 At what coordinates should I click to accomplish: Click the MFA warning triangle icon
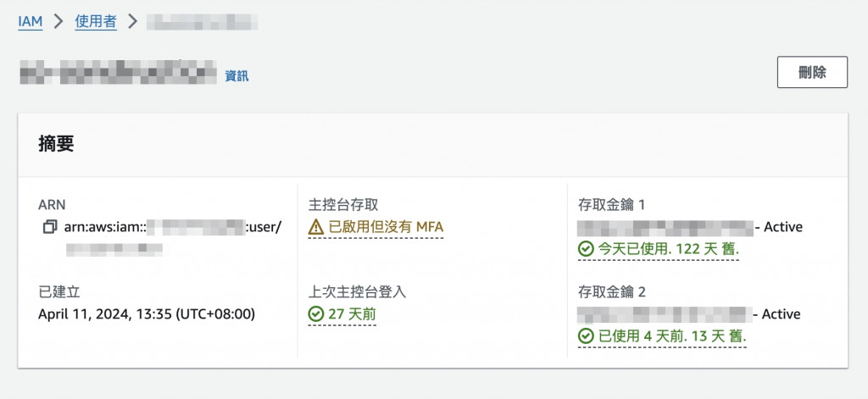point(316,227)
